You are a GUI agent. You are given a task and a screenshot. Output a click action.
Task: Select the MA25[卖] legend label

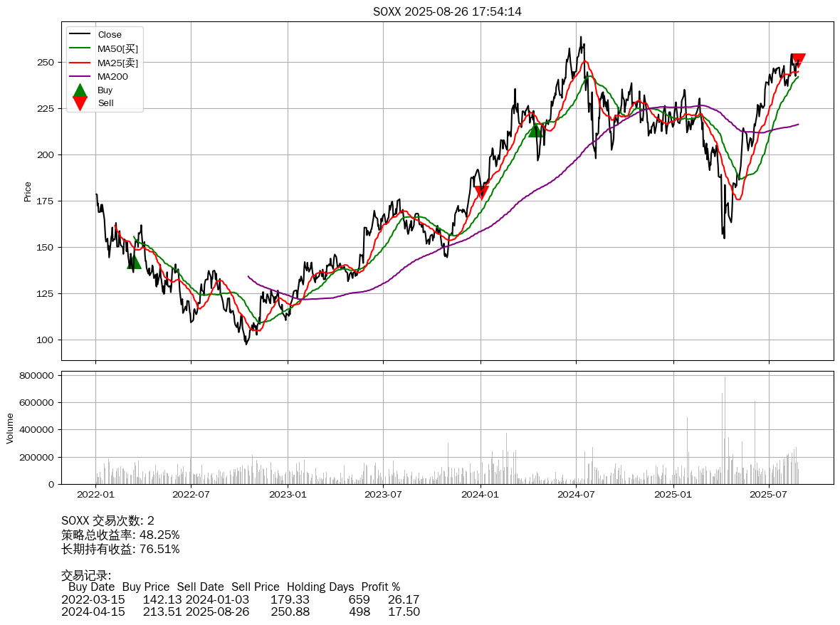click(x=117, y=63)
